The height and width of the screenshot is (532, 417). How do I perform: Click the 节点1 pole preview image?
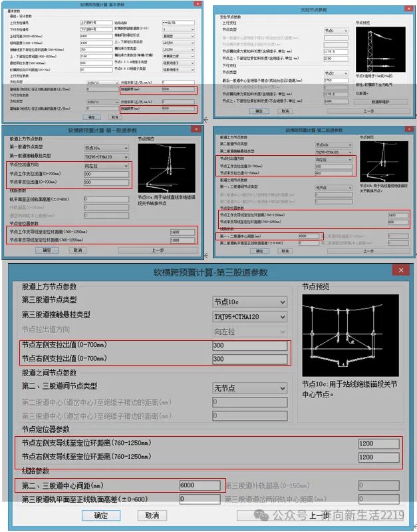pyautogui.click(x=380, y=49)
